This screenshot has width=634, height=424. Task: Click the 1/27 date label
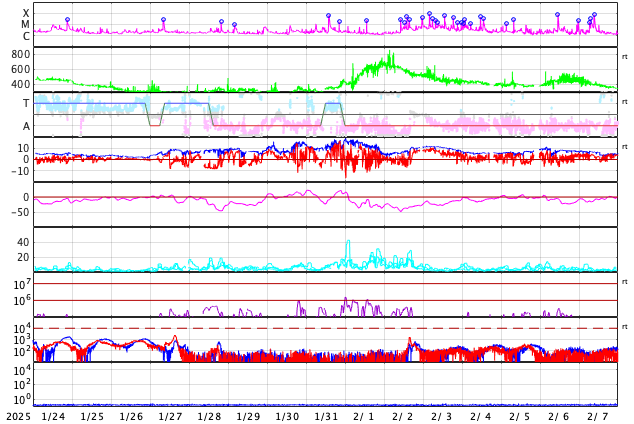pyautogui.click(x=170, y=416)
